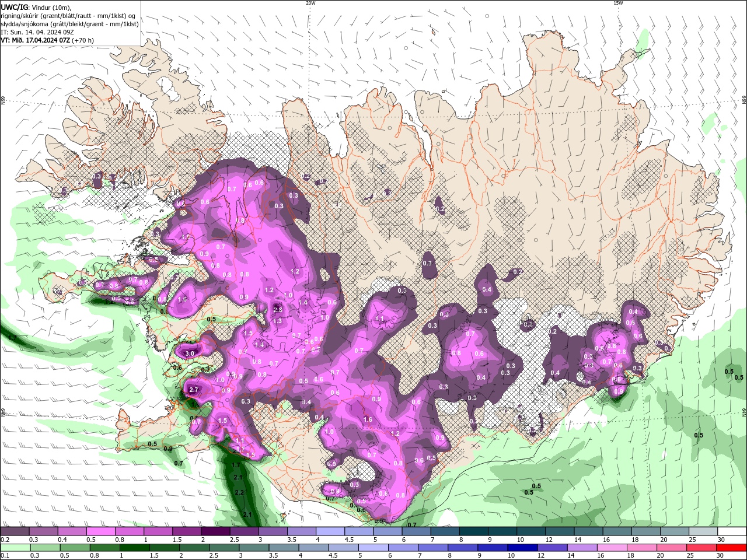Click the title text 'UWC/IG: Vindur (10m)'
747x560 pixels.
point(36,7)
